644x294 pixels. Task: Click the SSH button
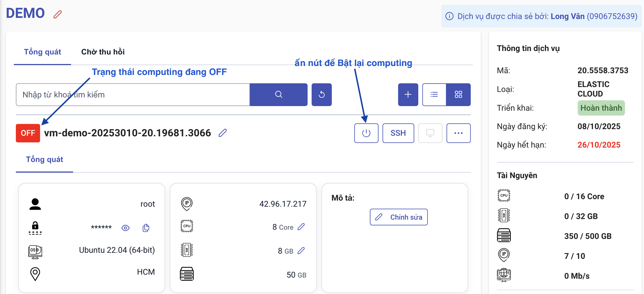[x=398, y=133]
